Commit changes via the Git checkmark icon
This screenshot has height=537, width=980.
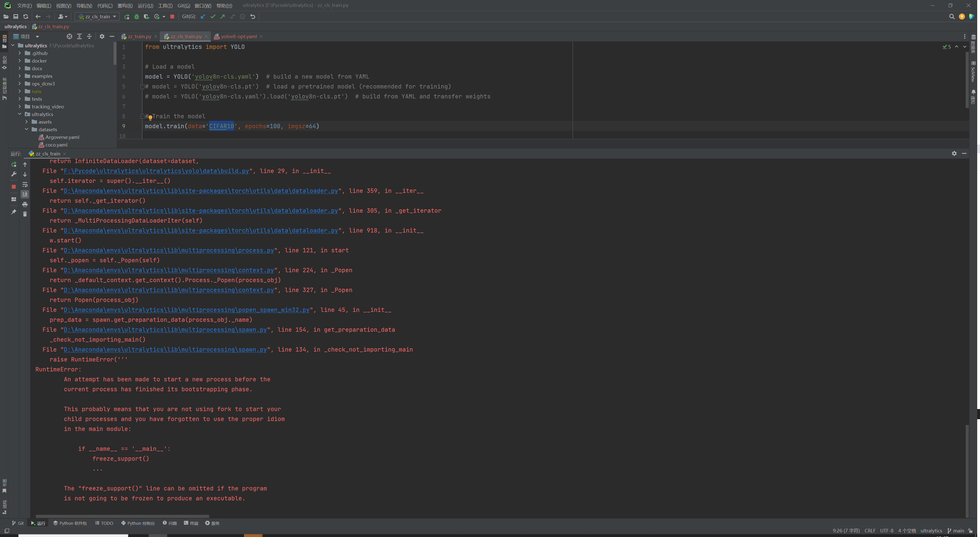213,16
